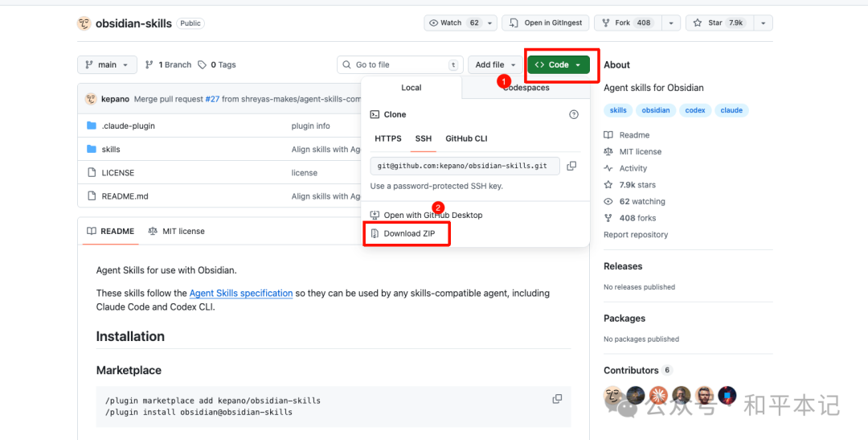Click the kepano avatar beside the obsidian-skills title

pos(84,23)
